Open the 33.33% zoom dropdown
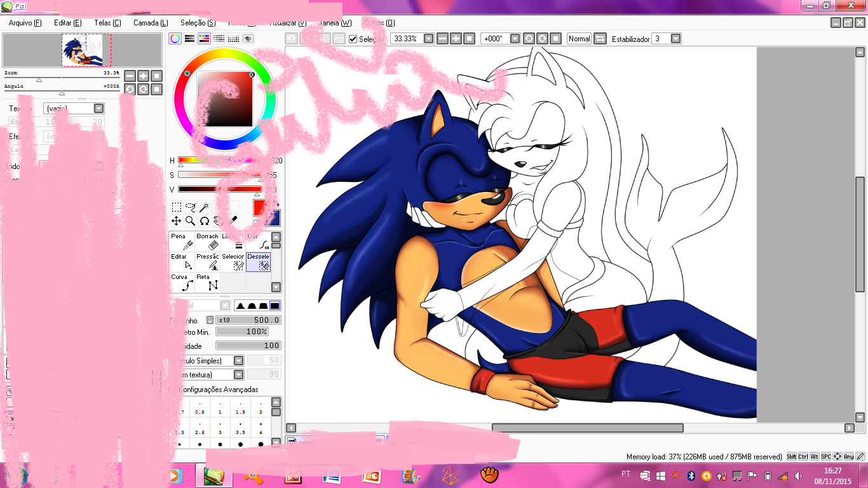Screen dimensions: 868x488 click(x=428, y=39)
